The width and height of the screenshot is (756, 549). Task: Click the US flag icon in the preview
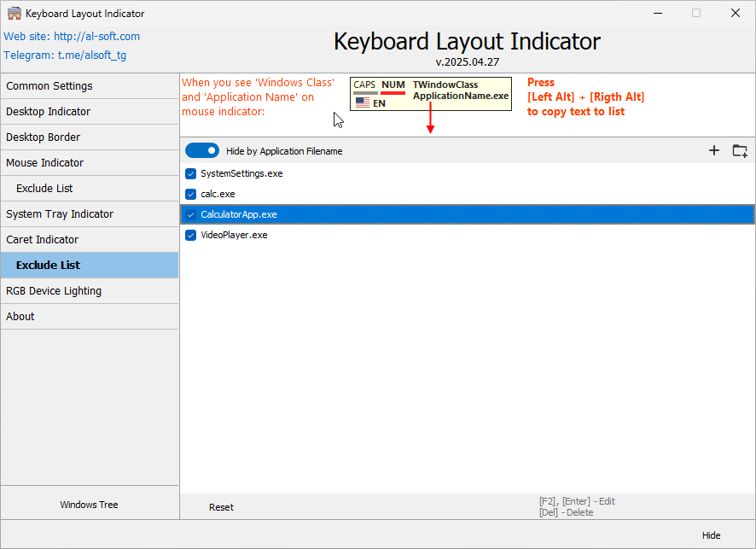point(362,102)
